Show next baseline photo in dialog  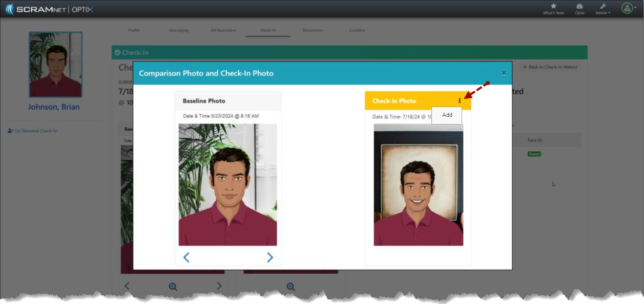click(269, 257)
